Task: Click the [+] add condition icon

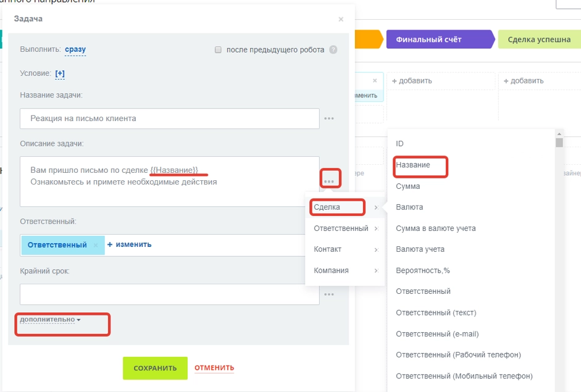Action: [x=60, y=73]
